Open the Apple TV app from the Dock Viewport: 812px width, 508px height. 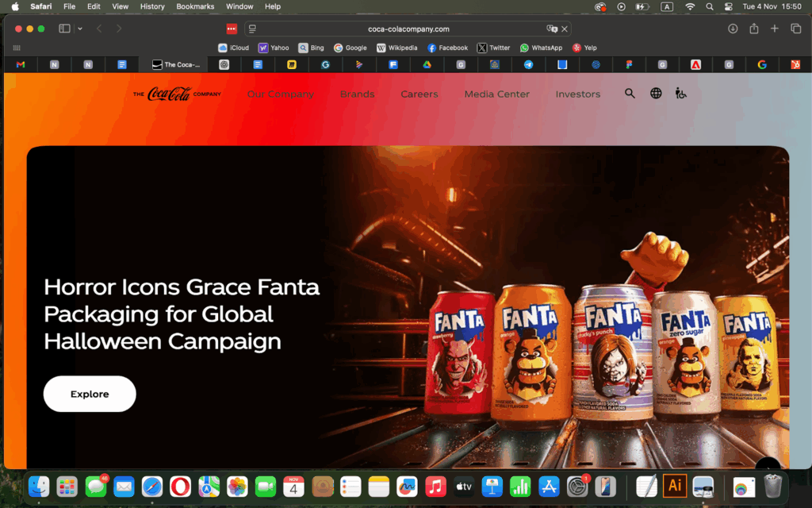(x=462, y=486)
